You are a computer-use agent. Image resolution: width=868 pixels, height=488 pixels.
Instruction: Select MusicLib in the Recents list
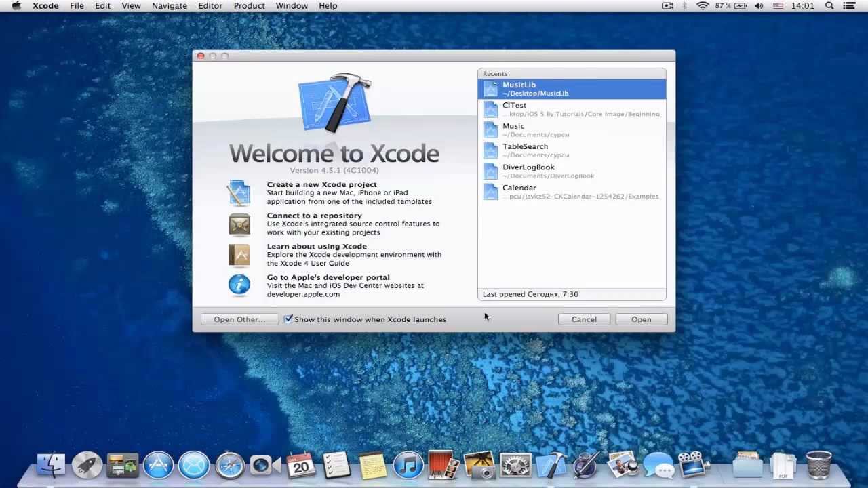tap(572, 89)
